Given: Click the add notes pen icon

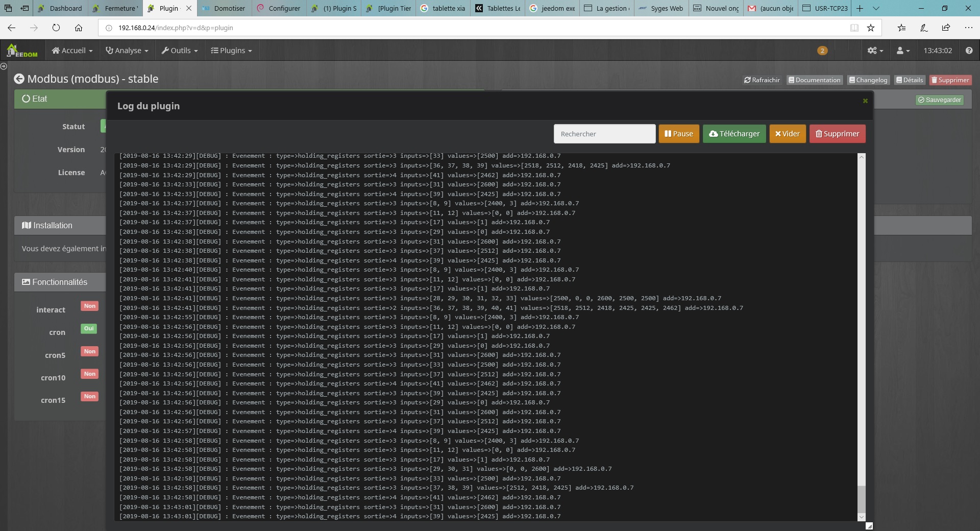Looking at the screenshot, I should (924, 28).
